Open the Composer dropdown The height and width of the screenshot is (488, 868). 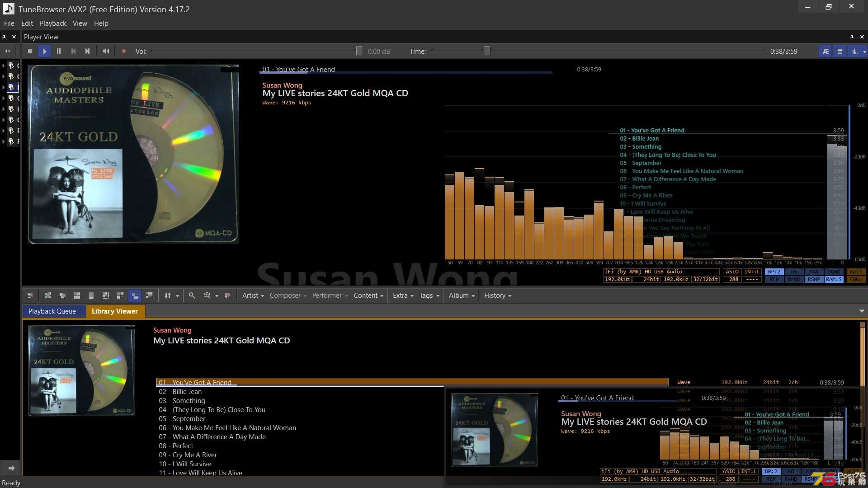pos(288,296)
